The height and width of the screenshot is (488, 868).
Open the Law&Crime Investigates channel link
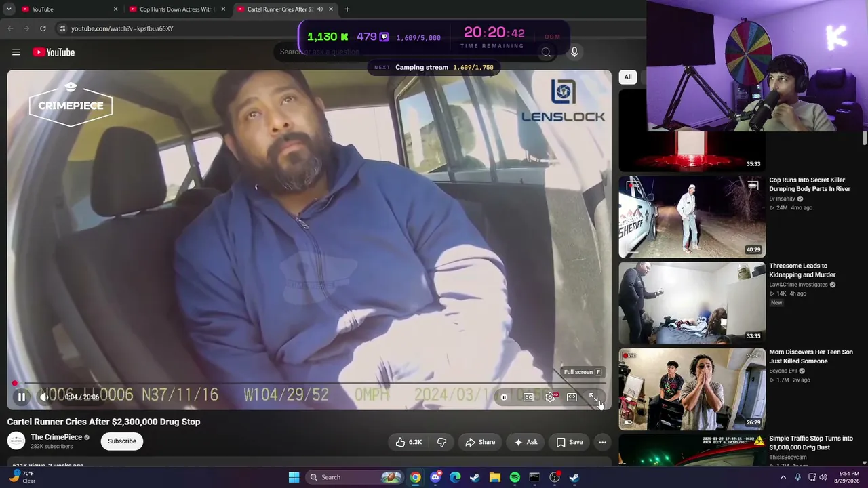(x=798, y=285)
